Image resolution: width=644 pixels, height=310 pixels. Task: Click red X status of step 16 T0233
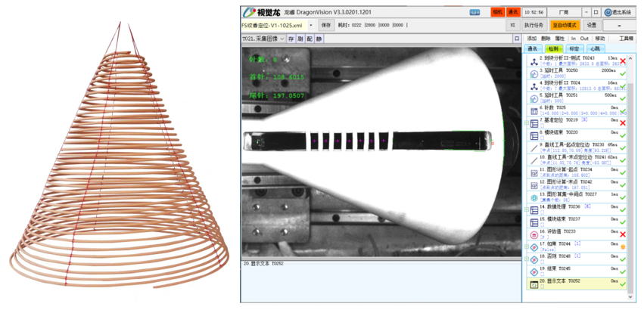pos(623,234)
